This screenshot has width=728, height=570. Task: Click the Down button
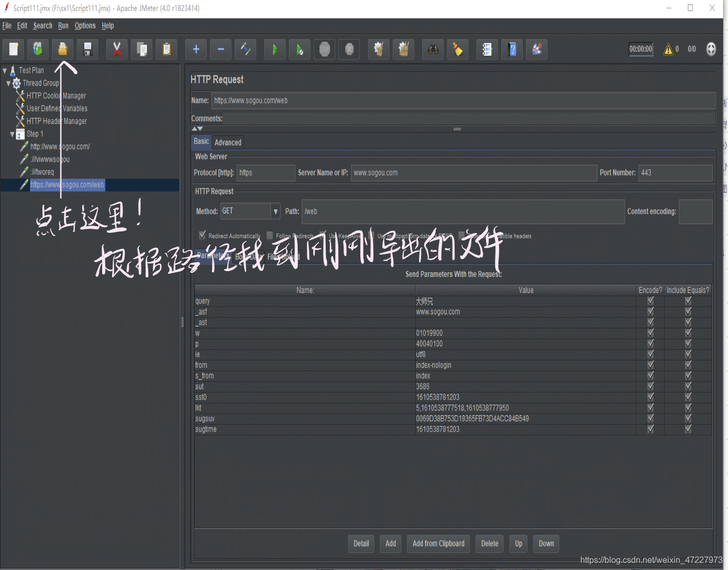pyautogui.click(x=546, y=544)
